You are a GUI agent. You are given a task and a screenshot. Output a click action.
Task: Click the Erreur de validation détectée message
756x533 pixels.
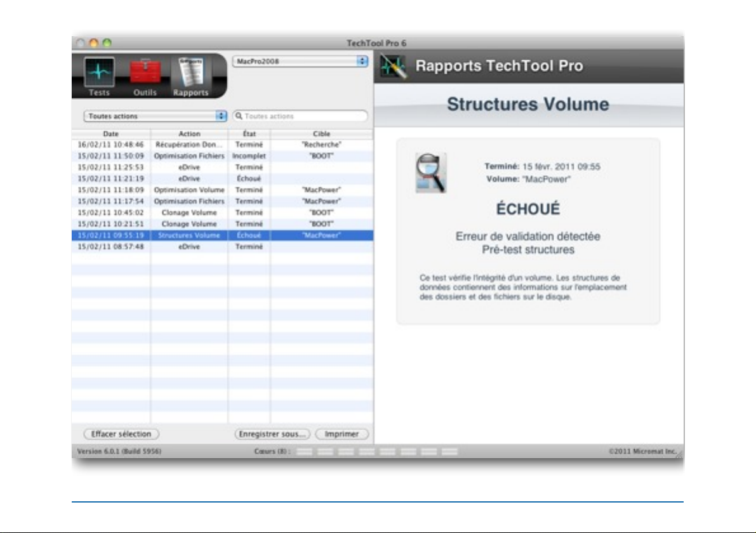528,237
